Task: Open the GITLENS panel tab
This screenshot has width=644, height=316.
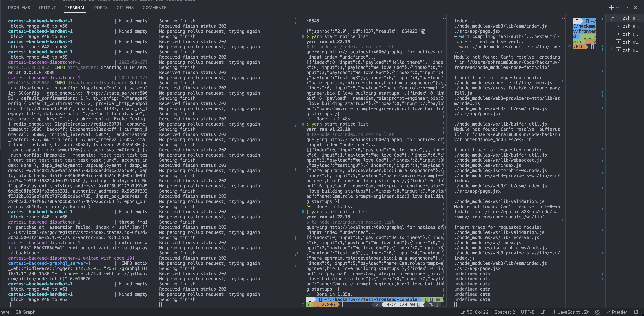Action: coord(125,8)
